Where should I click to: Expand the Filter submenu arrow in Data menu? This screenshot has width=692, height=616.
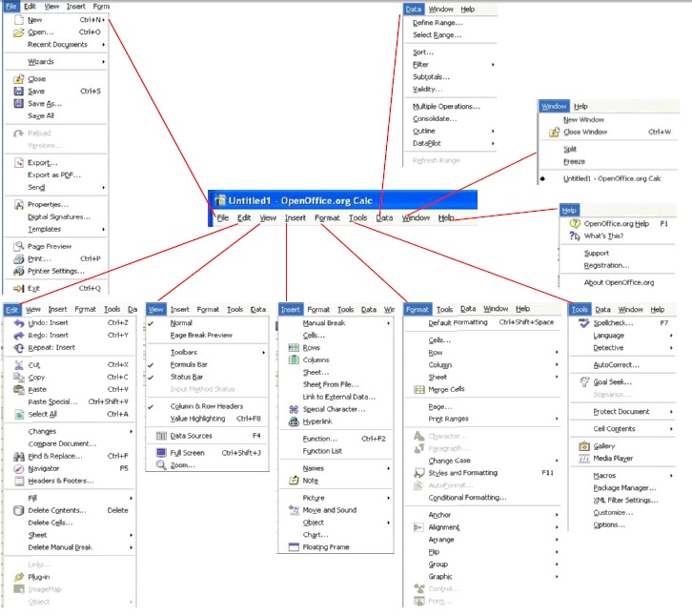tap(493, 65)
